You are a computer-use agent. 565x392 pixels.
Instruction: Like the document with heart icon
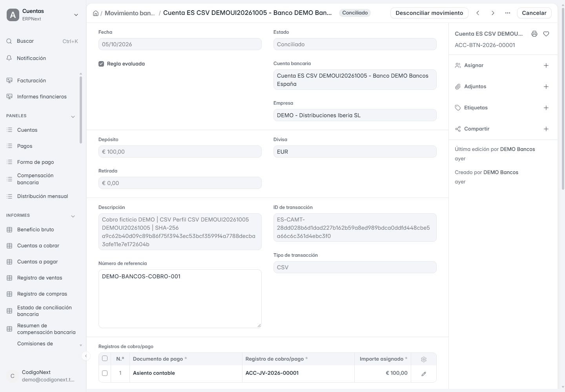point(546,34)
